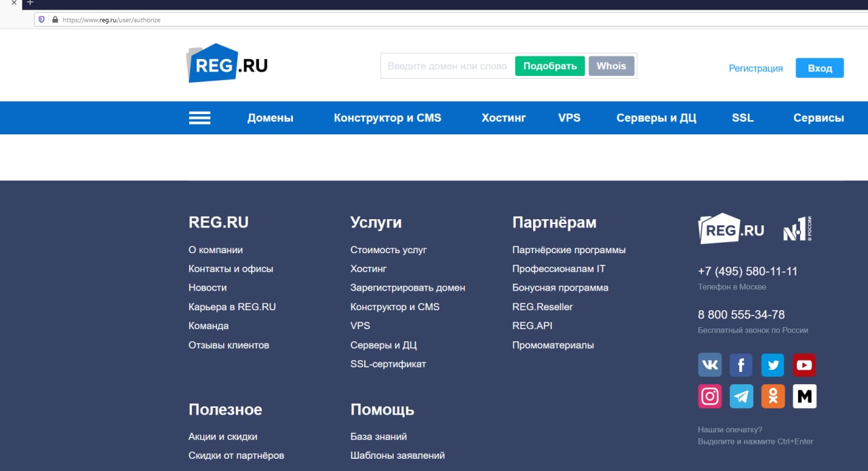Open footer link REG.API

click(532, 326)
